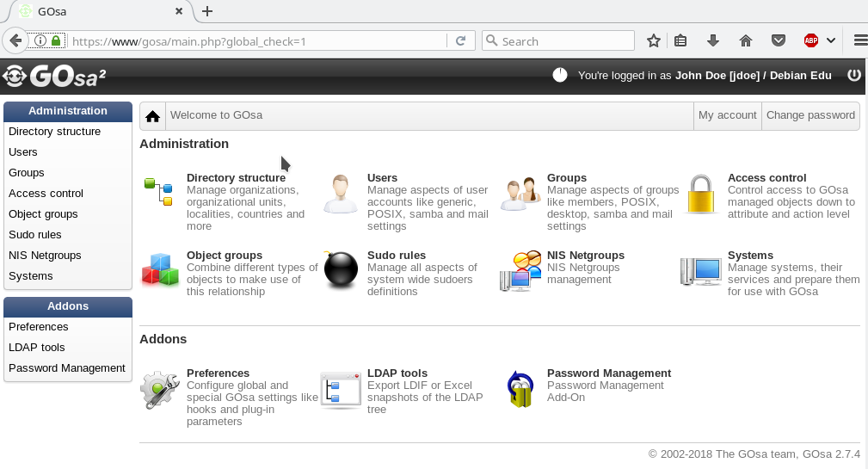This screenshot has width=868, height=469.
Task: Click the Administration sidebar header
Action: click(x=68, y=111)
